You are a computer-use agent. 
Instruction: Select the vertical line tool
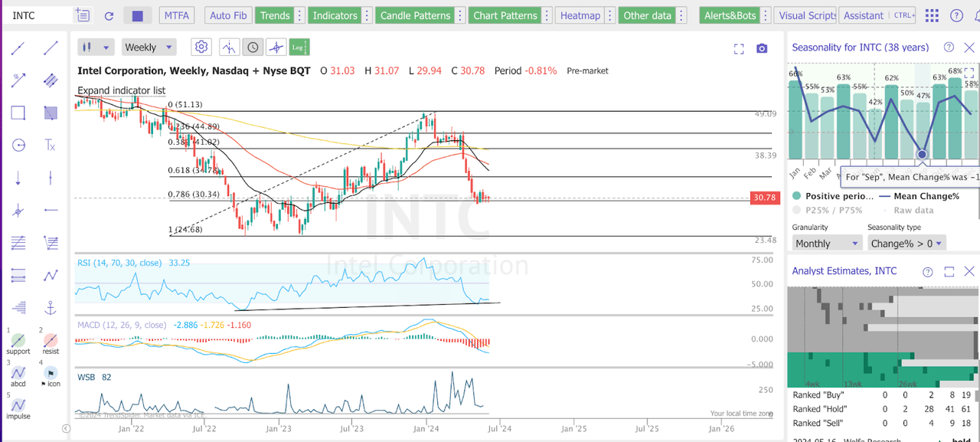tap(51, 178)
